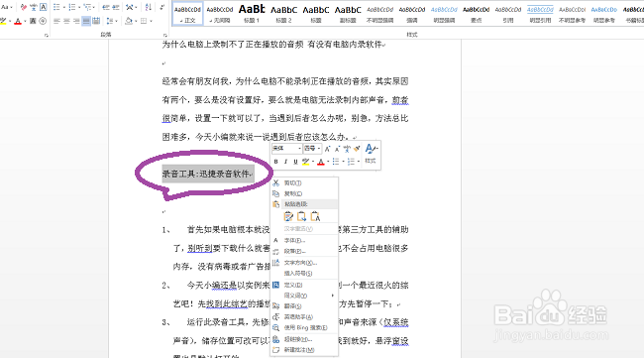This screenshot has height=358, width=644.
Task: Align text right in ribbon
Action: [76, 21]
